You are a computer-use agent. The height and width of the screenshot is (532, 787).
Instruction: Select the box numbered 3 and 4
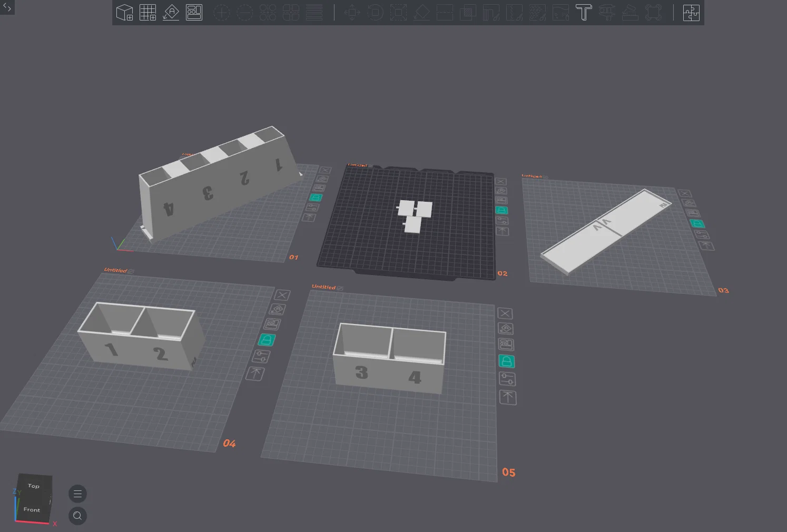[390, 358]
